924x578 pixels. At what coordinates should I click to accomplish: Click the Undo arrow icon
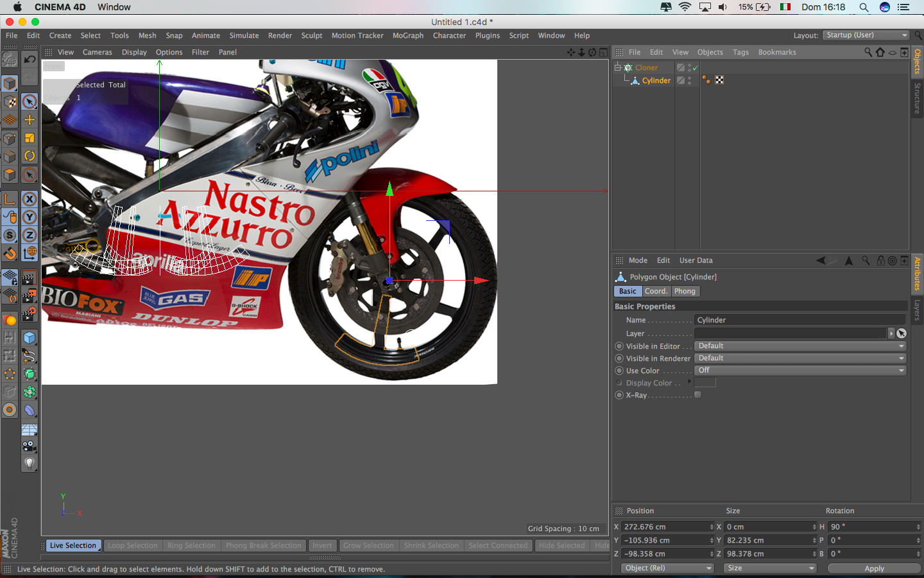point(30,60)
